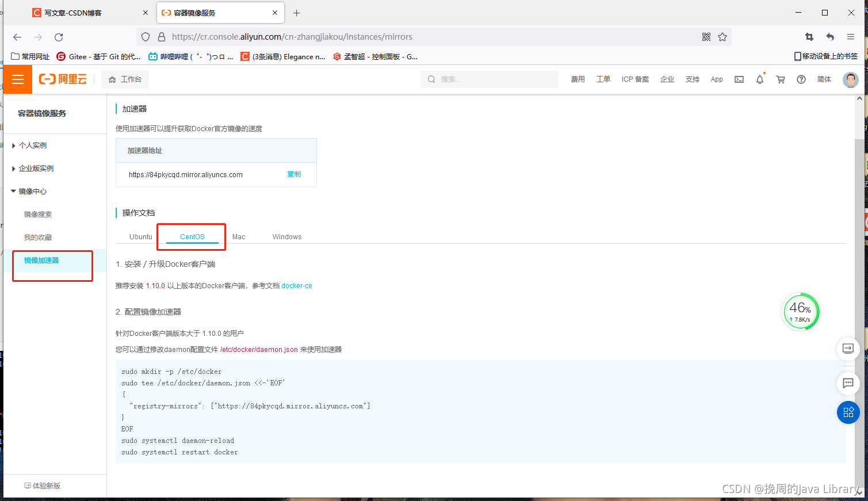Copy the accelerator address with 复制
Image resolution: width=868 pixels, height=501 pixels.
(x=294, y=174)
